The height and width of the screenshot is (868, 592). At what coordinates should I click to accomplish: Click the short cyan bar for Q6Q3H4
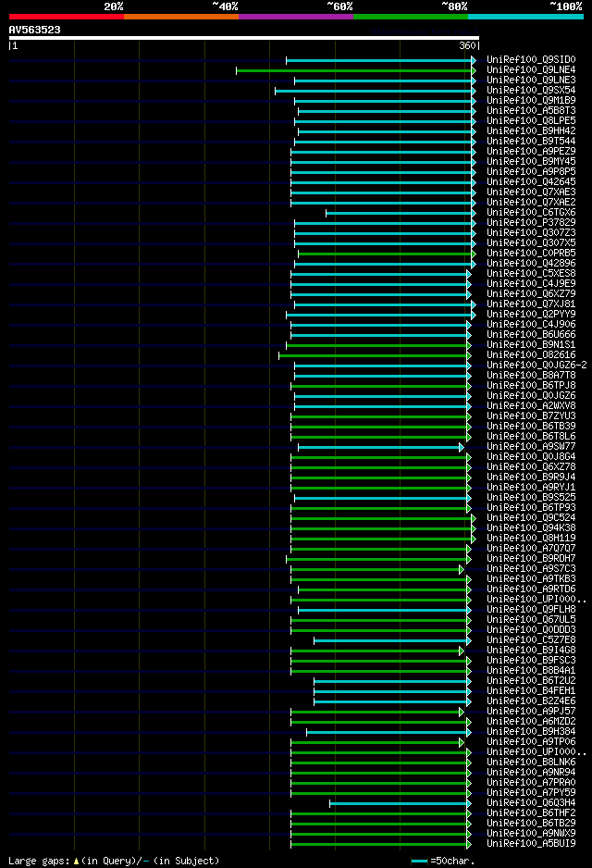(x=399, y=804)
